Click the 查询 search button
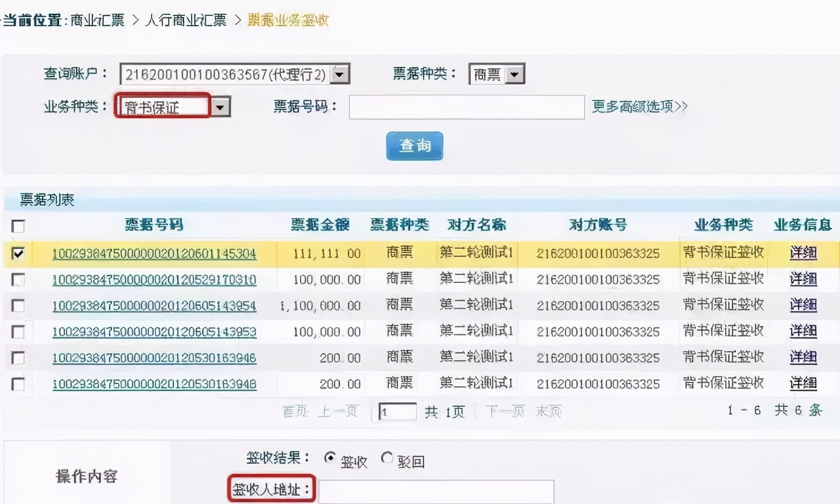This screenshot has height=504, width=840. click(414, 146)
